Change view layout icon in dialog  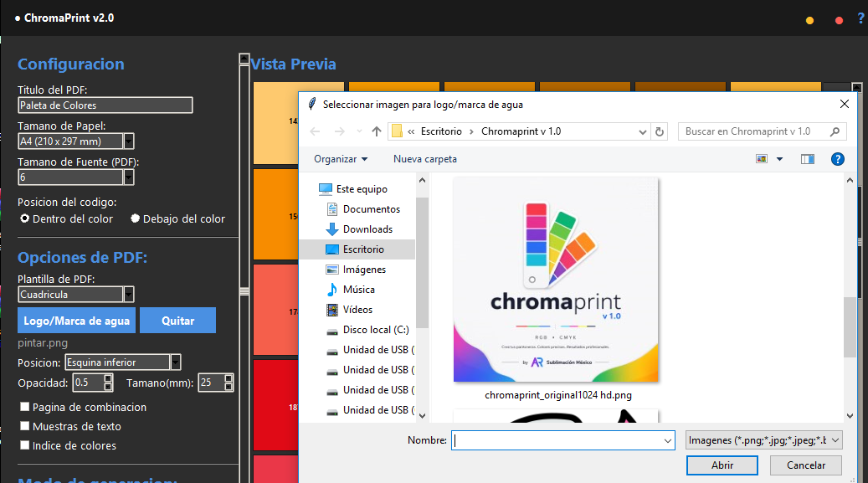click(x=762, y=159)
